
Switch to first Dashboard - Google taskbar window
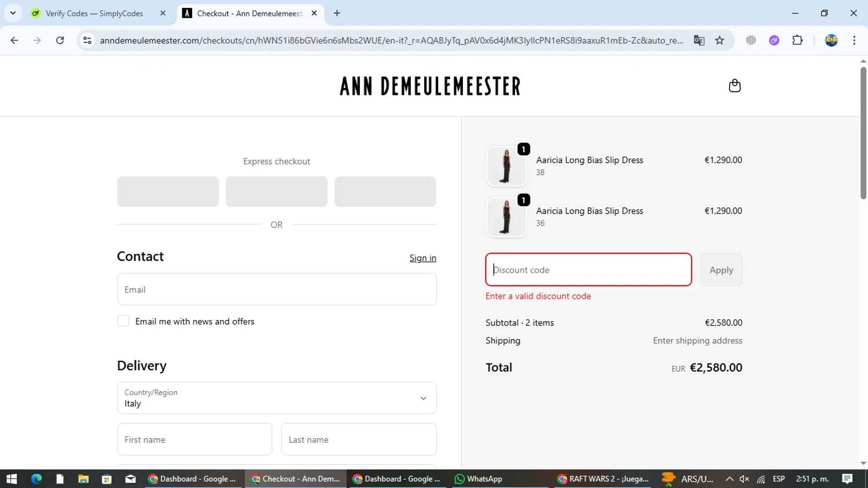(193, 479)
